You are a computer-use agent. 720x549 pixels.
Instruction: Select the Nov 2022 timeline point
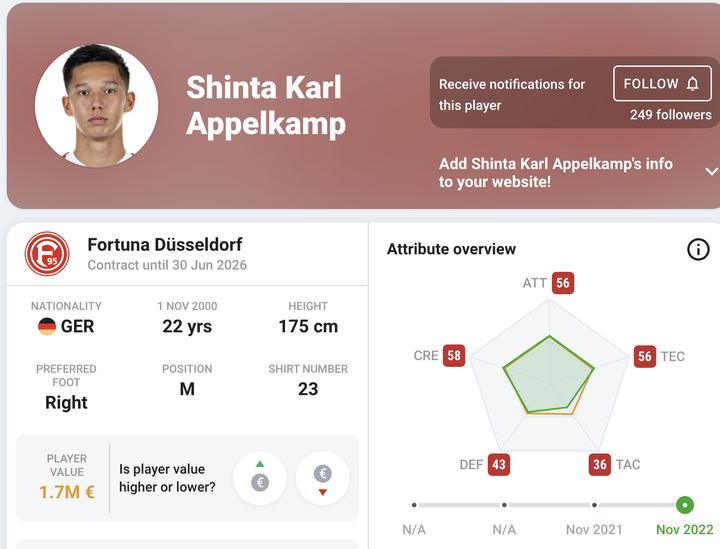coord(685,505)
